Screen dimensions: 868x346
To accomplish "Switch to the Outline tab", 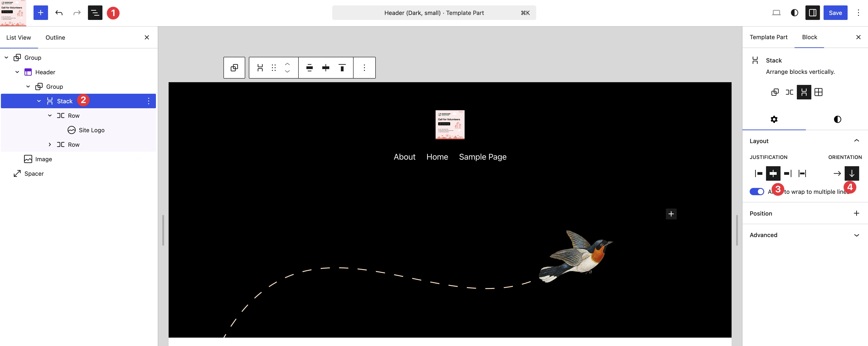I will [55, 37].
